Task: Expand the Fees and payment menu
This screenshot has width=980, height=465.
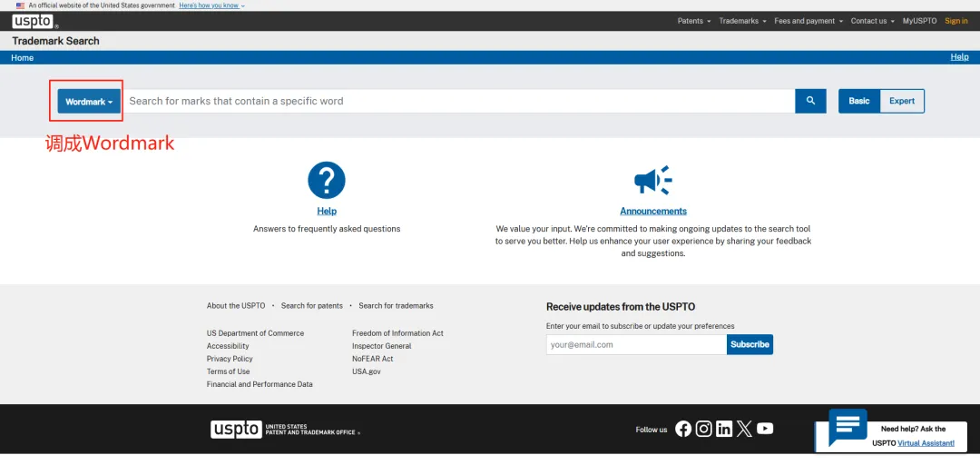Action: coord(808,21)
